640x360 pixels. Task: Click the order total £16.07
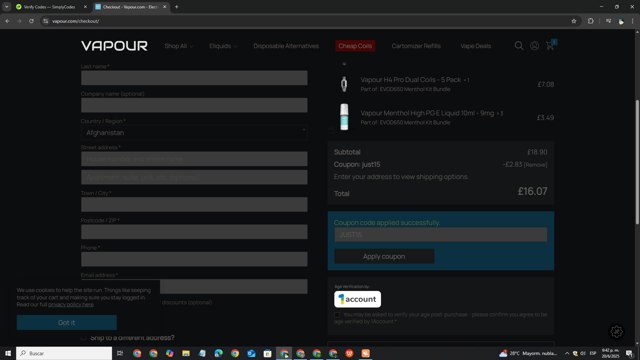pos(532,191)
